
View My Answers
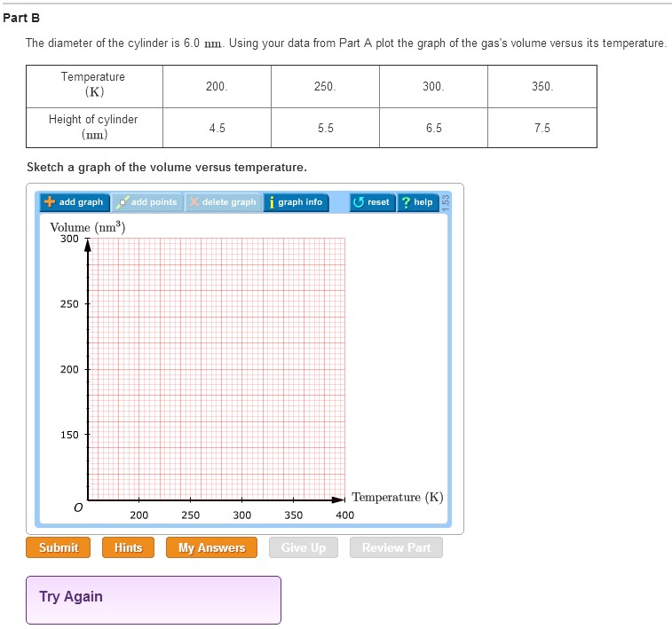pos(211,547)
